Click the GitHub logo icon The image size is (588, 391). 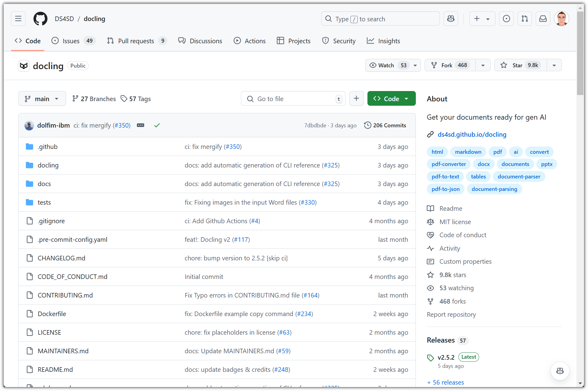[x=40, y=19]
